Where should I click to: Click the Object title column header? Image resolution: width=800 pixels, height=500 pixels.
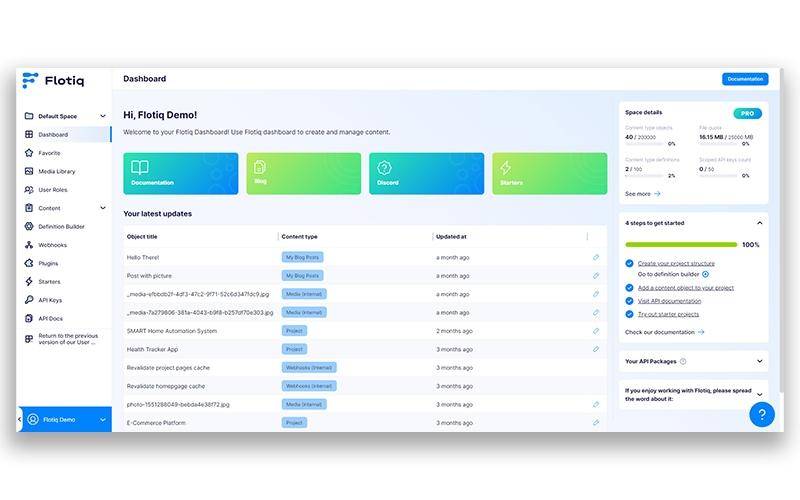[142, 237]
